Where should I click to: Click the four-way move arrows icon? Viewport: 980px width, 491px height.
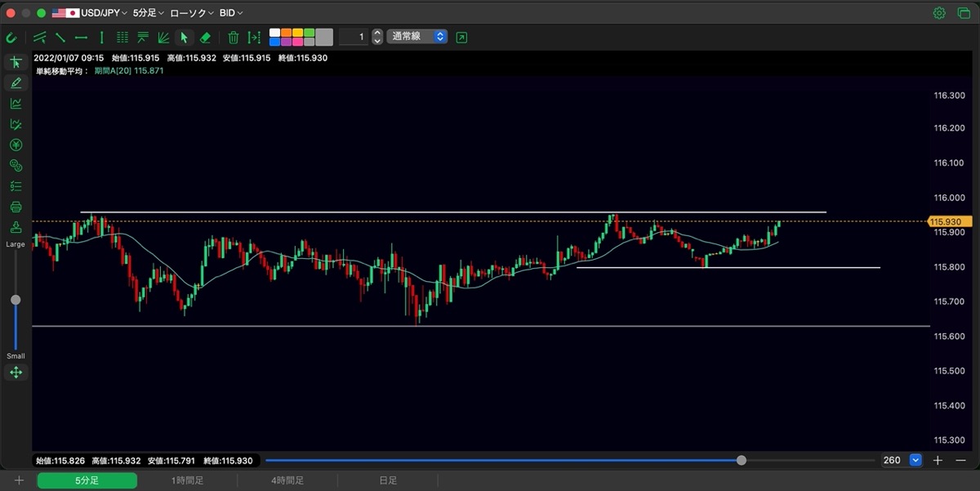click(x=16, y=373)
